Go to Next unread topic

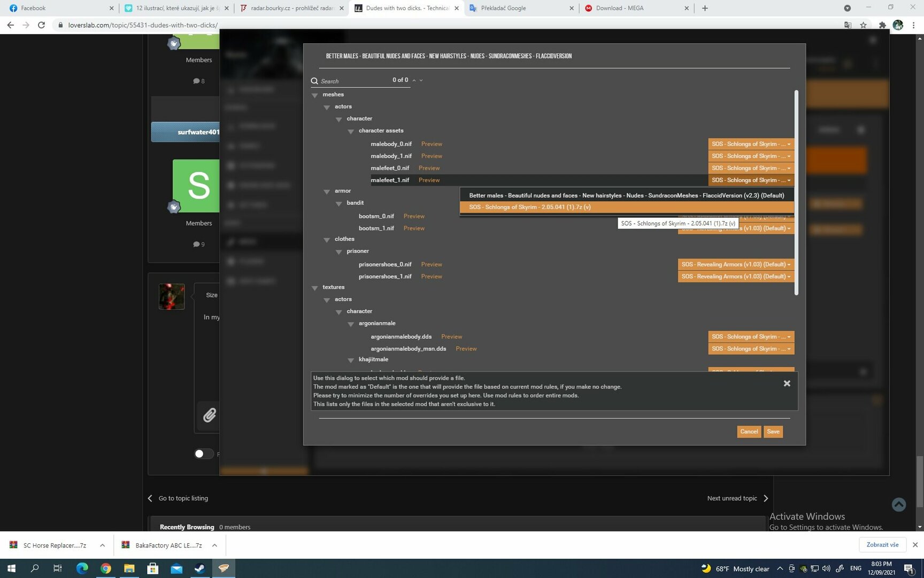coord(737,498)
